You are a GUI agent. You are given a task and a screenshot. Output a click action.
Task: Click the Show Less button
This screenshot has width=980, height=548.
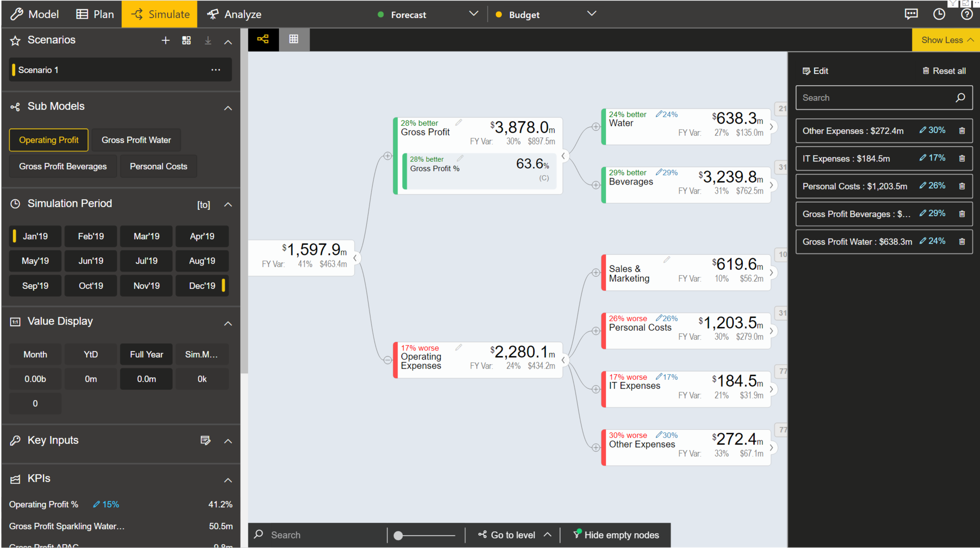click(946, 40)
